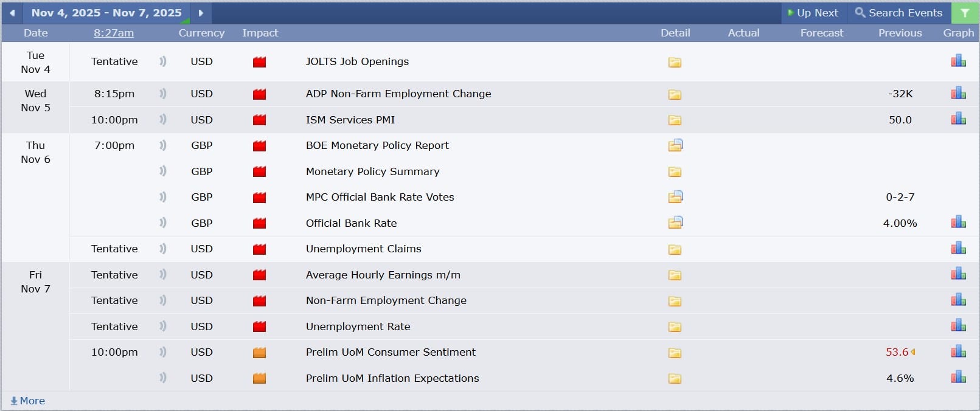980x411 pixels.
Task: Open the Up Next menu
Action: point(813,12)
